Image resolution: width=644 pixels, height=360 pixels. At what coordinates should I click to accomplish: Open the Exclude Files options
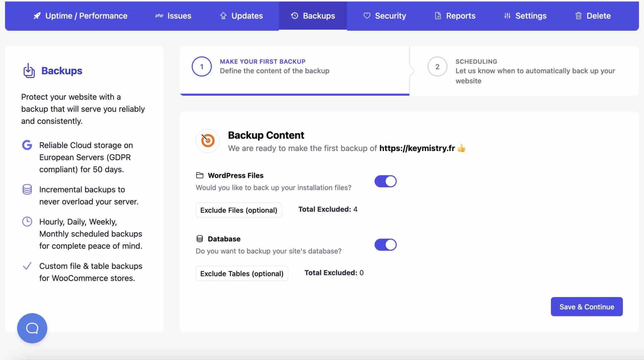[238, 210]
